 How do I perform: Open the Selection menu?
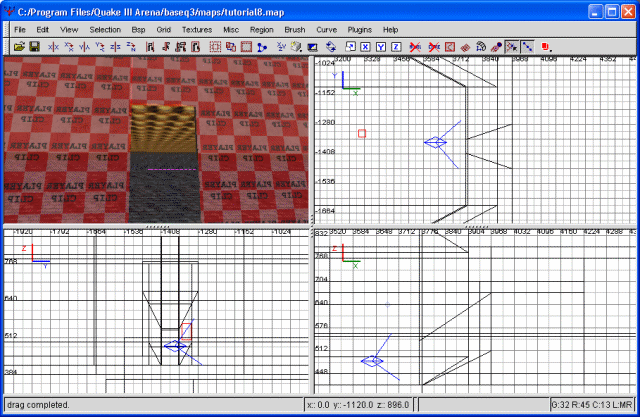click(105, 30)
